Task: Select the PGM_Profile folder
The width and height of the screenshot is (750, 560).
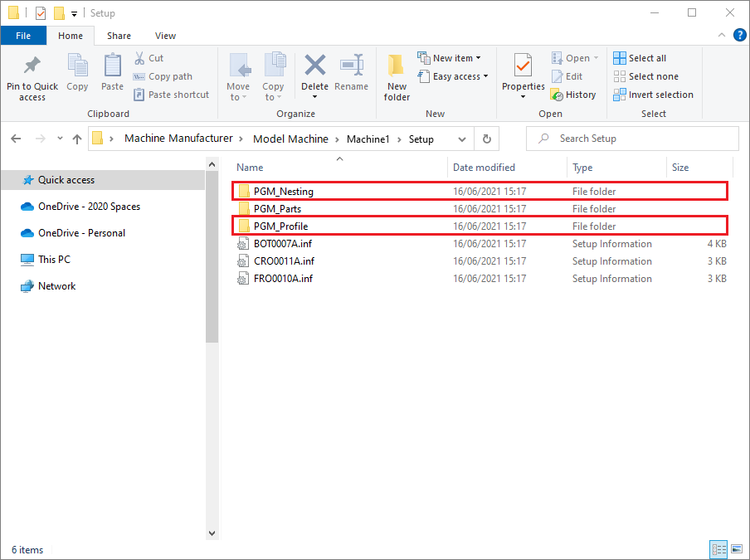Action: (x=480, y=226)
